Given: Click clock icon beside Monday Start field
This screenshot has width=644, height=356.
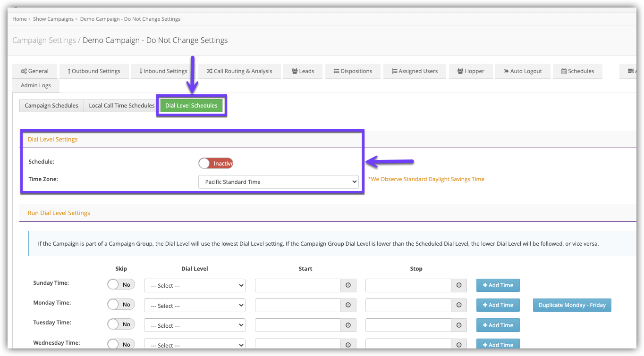Looking at the screenshot, I should point(348,306).
